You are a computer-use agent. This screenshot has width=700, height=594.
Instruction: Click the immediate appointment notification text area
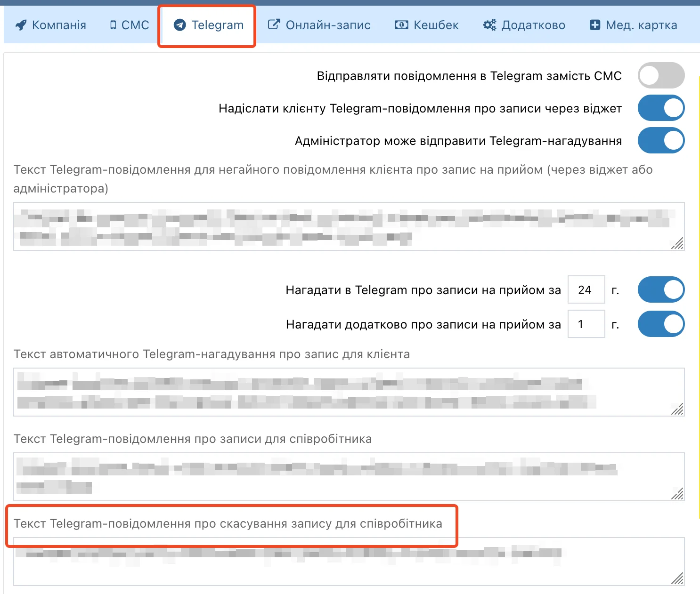click(349, 226)
